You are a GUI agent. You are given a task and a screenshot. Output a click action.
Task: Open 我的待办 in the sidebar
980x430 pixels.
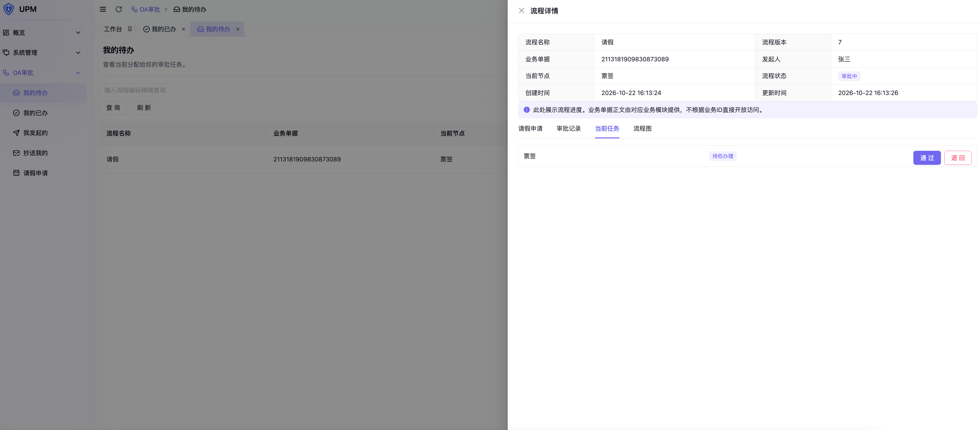tap(43, 93)
